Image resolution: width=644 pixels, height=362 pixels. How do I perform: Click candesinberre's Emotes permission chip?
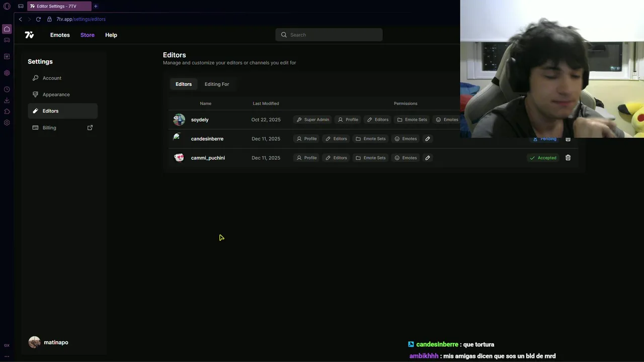406,139
